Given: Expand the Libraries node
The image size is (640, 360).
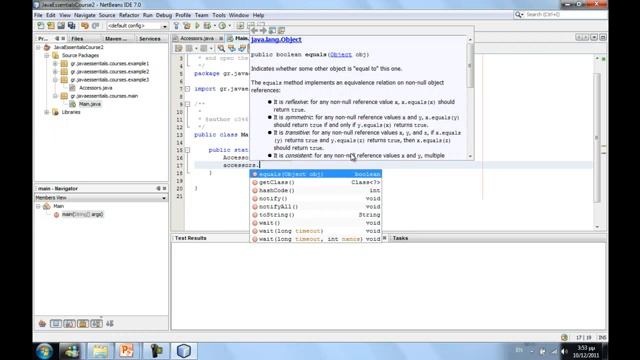Looking at the screenshot, I should [47, 112].
